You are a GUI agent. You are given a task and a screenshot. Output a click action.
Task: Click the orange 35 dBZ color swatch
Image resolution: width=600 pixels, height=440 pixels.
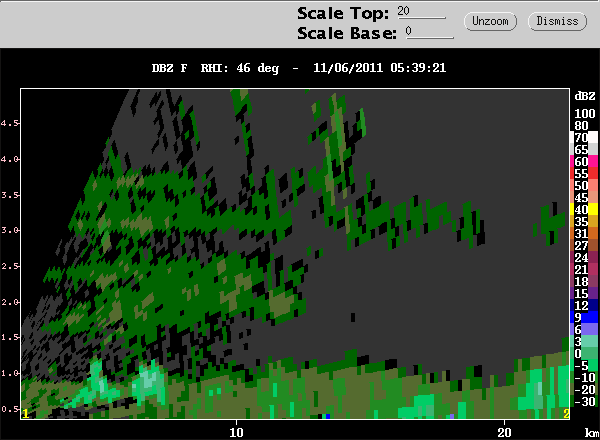593,221
